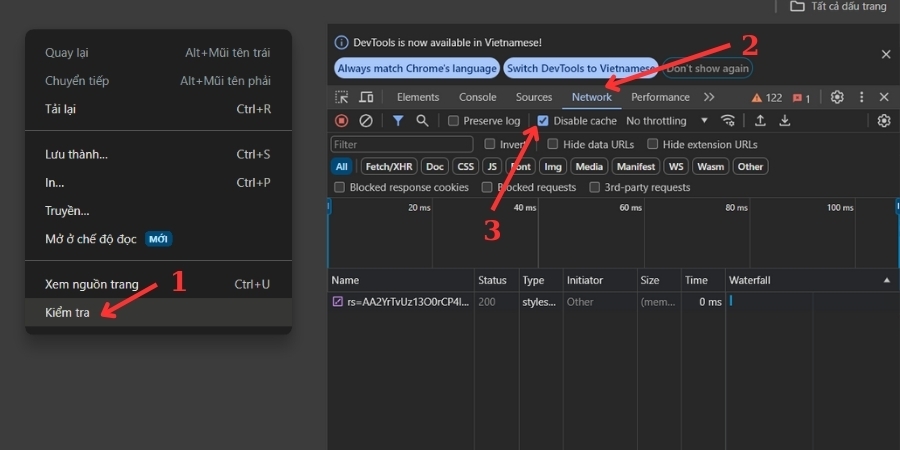Toggle the device toolbar icon
Viewport: 900px width, 450px height.
pos(366,97)
